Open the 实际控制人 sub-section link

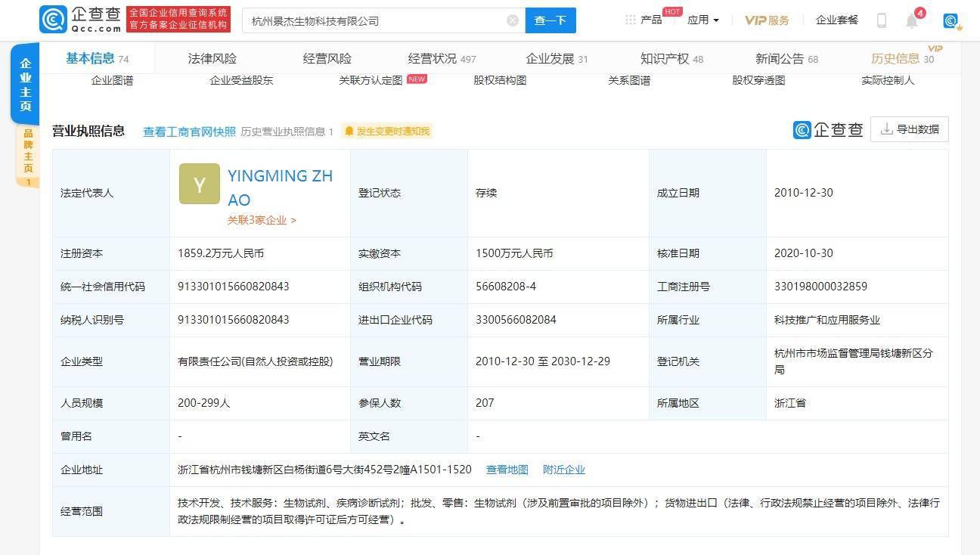click(x=888, y=80)
